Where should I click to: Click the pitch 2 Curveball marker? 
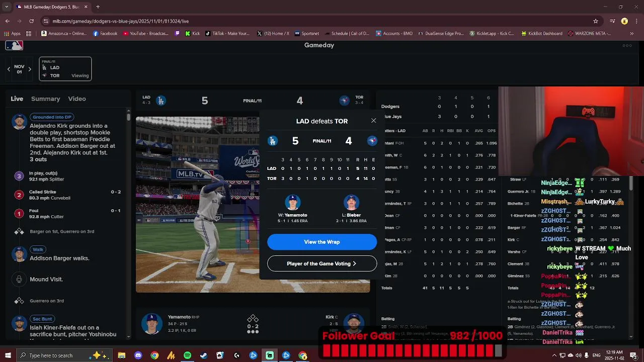(x=19, y=195)
